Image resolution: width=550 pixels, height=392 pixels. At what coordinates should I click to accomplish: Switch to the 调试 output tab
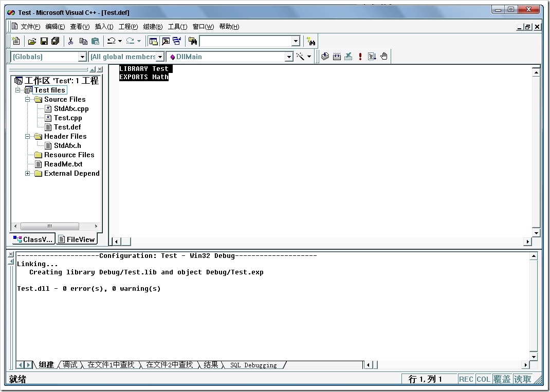pyautogui.click(x=70, y=365)
